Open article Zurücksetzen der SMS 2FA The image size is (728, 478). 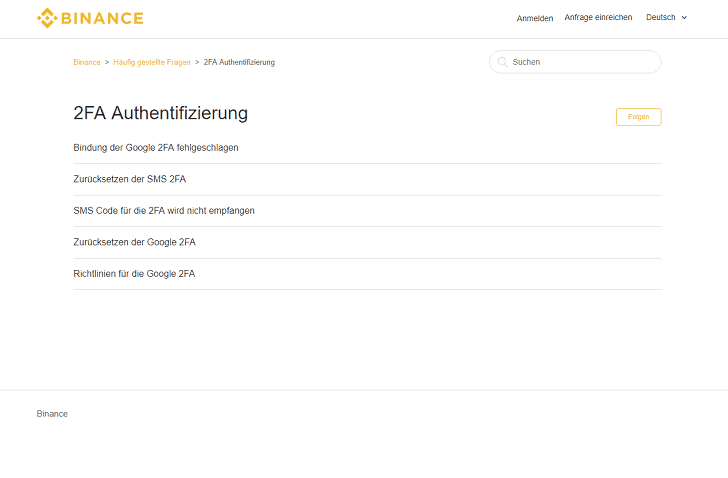[130, 179]
